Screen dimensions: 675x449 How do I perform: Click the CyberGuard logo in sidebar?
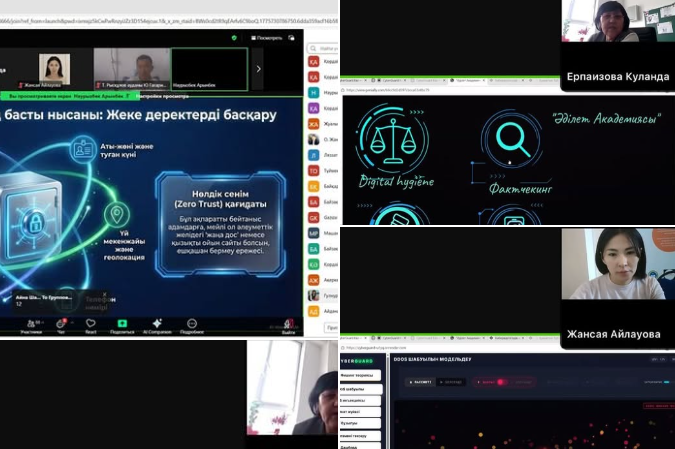coord(357,361)
